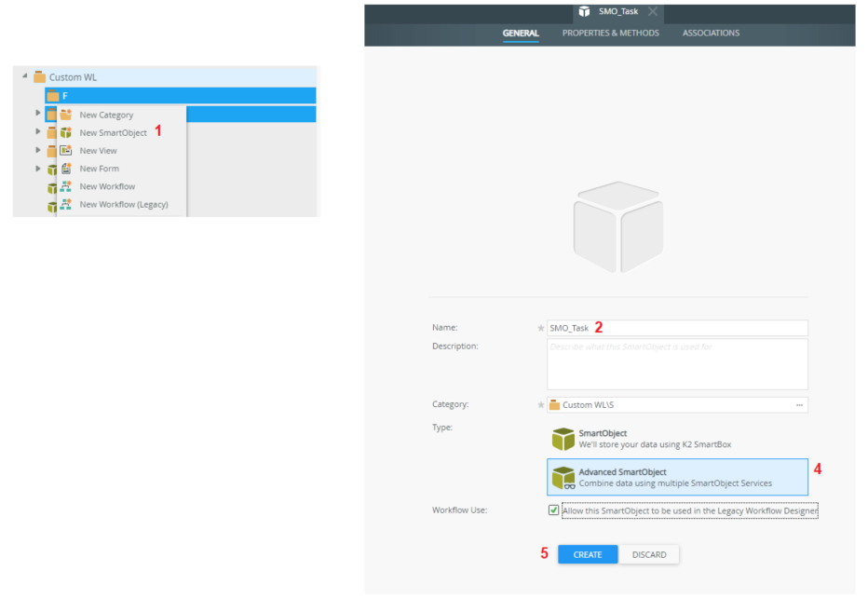Click the New Category icon in context menu
Viewport: 868px width, 598px height.
65,116
